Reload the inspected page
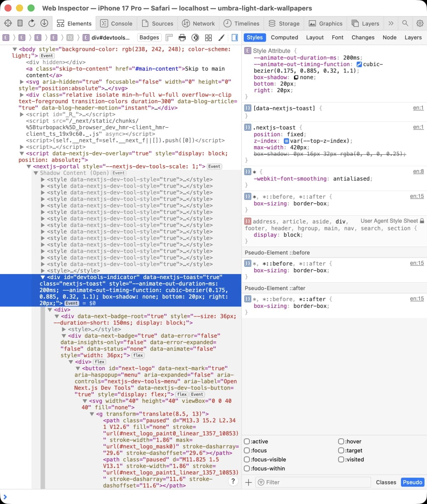Viewport: 427px width, 504px height. tap(32, 23)
